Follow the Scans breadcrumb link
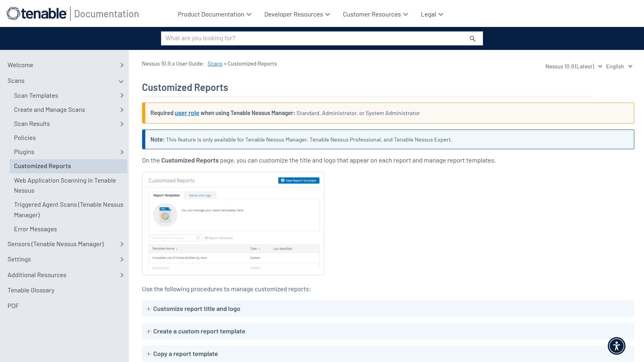 pos(215,64)
